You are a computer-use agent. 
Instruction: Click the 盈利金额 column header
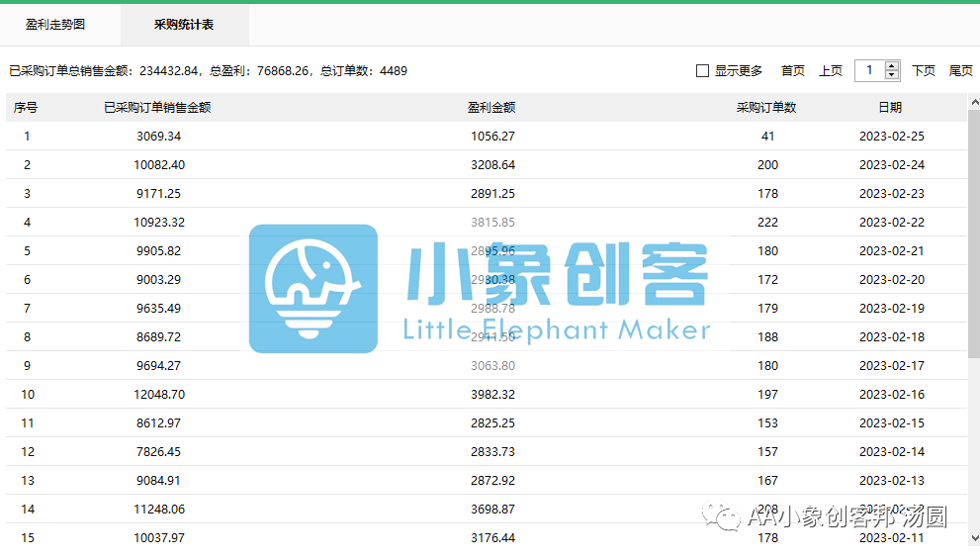pos(491,108)
